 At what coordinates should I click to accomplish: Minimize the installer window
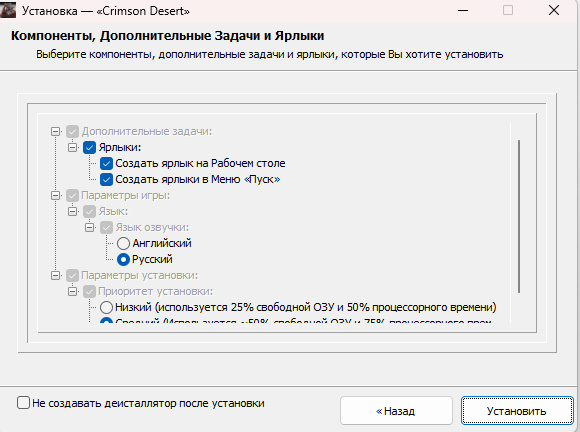[x=463, y=10]
